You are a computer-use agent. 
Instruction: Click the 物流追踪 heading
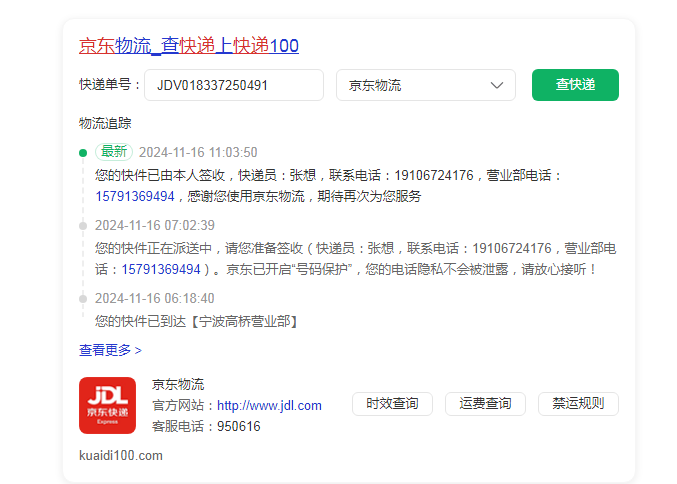(x=105, y=123)
